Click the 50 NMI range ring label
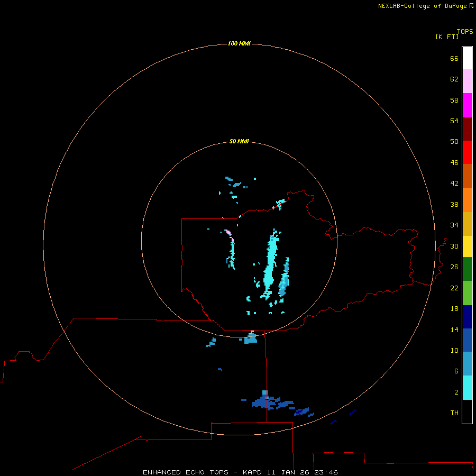476x476 pixels. coord(239,141)
